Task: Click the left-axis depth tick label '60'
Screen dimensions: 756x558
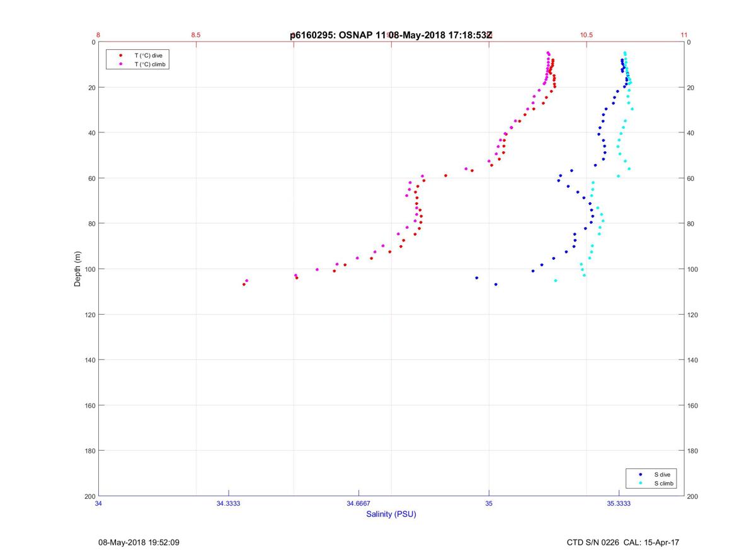Action: 91,178
